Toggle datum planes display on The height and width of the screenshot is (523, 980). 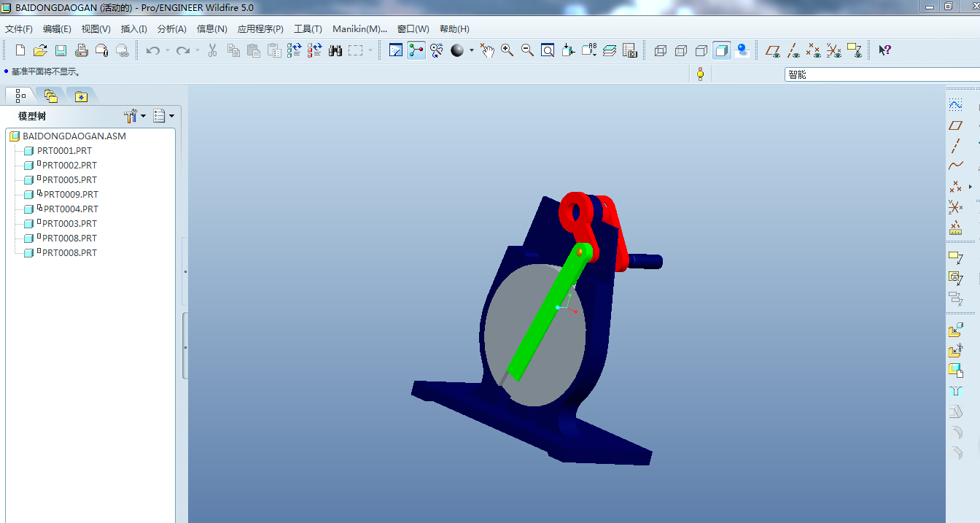point(773,50)
